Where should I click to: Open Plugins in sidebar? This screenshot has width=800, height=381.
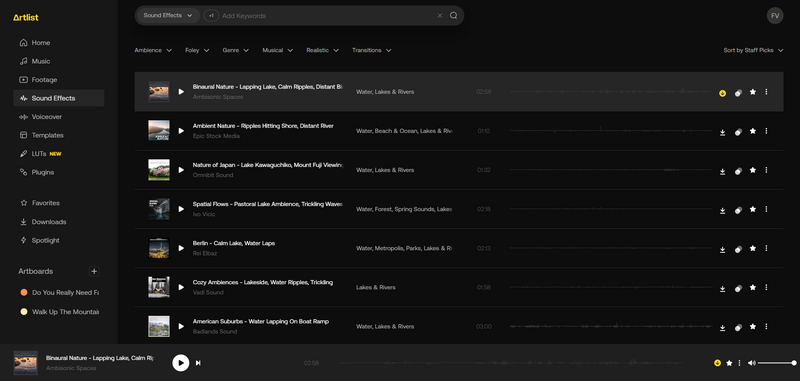[x=59, y=172]
